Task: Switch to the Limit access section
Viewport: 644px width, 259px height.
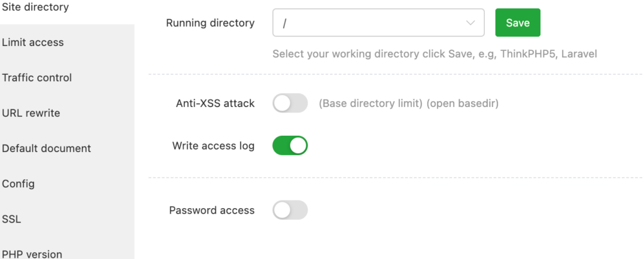Action: pos(67,42)
